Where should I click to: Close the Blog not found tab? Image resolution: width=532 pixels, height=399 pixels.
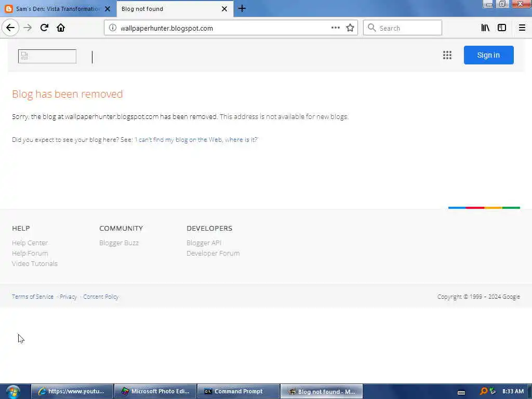pyautogui.click(x=224, y=9)
